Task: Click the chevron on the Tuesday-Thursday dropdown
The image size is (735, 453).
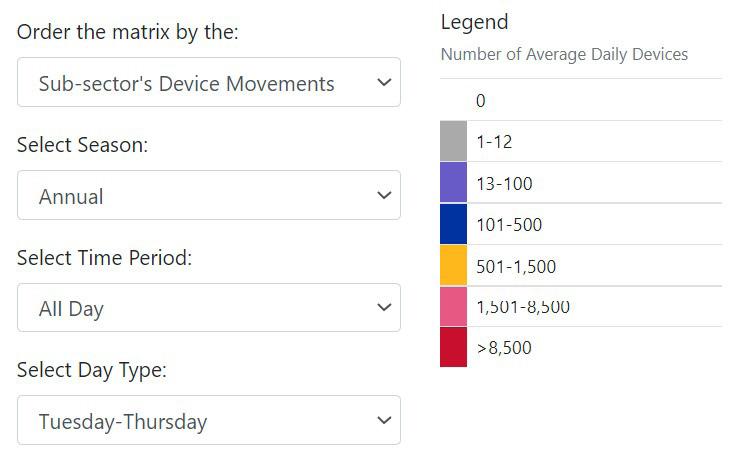Action: (x=384, y=421)
